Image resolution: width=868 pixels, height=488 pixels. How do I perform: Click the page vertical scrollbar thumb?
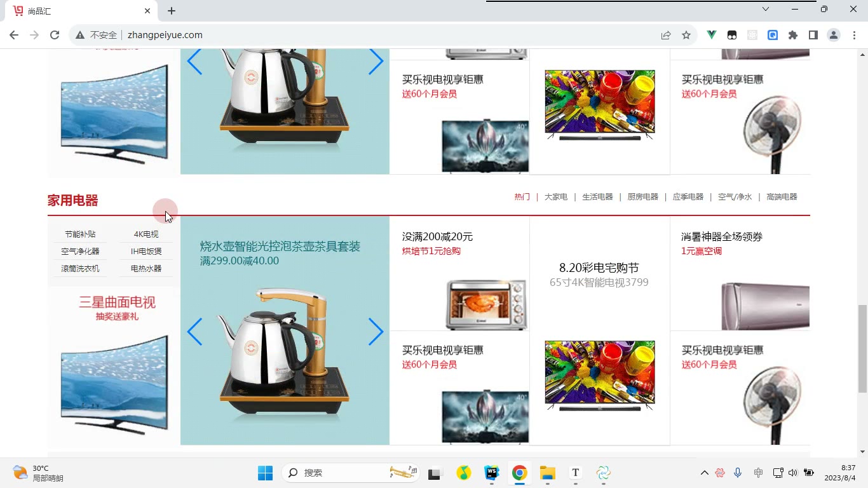click(x=862, y=348)
